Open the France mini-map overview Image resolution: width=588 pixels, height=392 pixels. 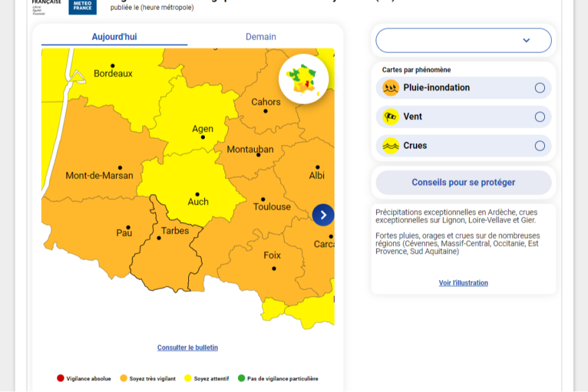[x=304, y=79]
